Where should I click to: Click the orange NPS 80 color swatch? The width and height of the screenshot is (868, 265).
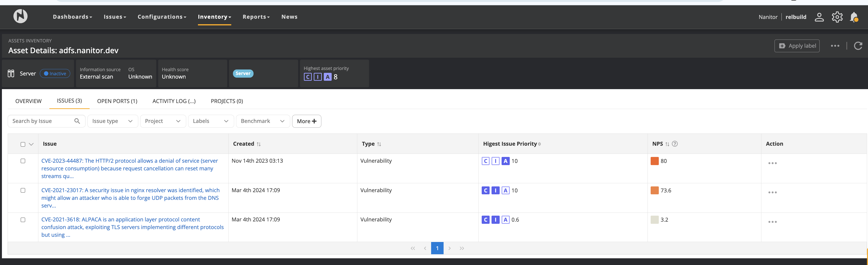pyautogui.click(x=654, y=161)
